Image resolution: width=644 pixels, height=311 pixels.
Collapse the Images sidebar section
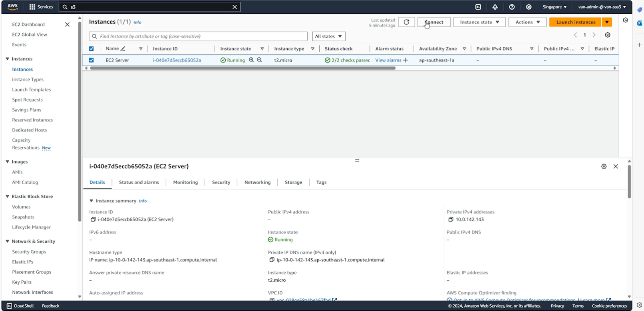tap(7, 162)
